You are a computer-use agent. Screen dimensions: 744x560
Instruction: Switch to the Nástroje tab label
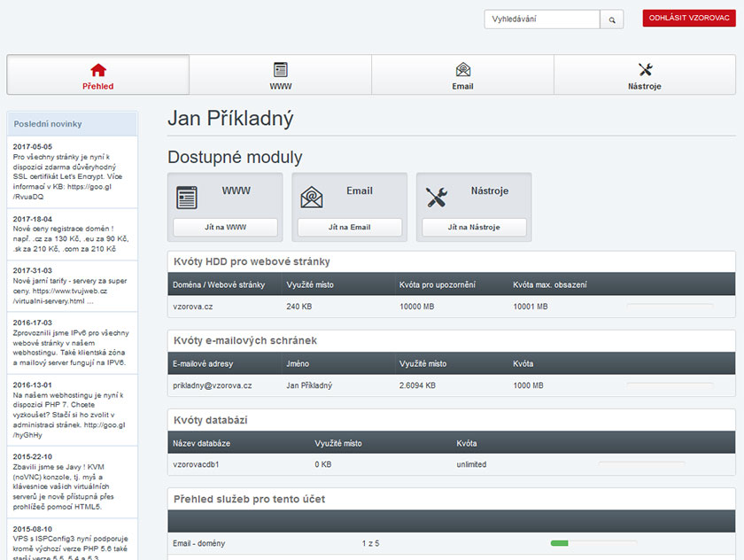(645, 87)
